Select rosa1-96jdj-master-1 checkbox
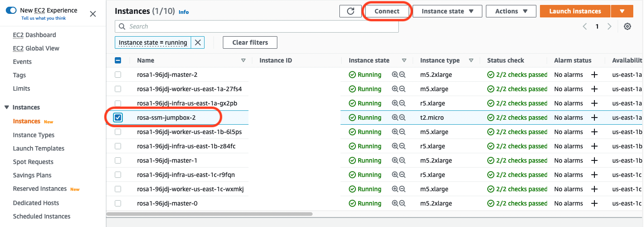Image resolution: width=644 pixels, height=227 pixels. (x=118, y=160)
